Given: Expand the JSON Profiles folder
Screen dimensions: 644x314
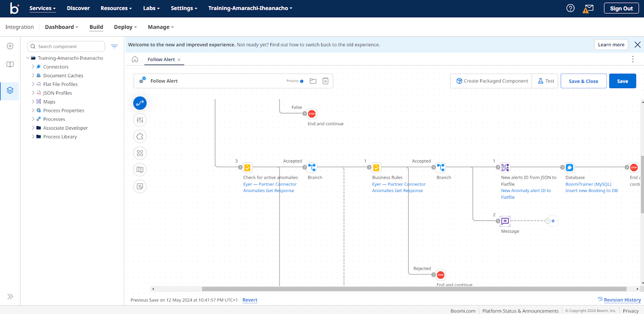Looking at the screenshot, I should coord(33,93).
